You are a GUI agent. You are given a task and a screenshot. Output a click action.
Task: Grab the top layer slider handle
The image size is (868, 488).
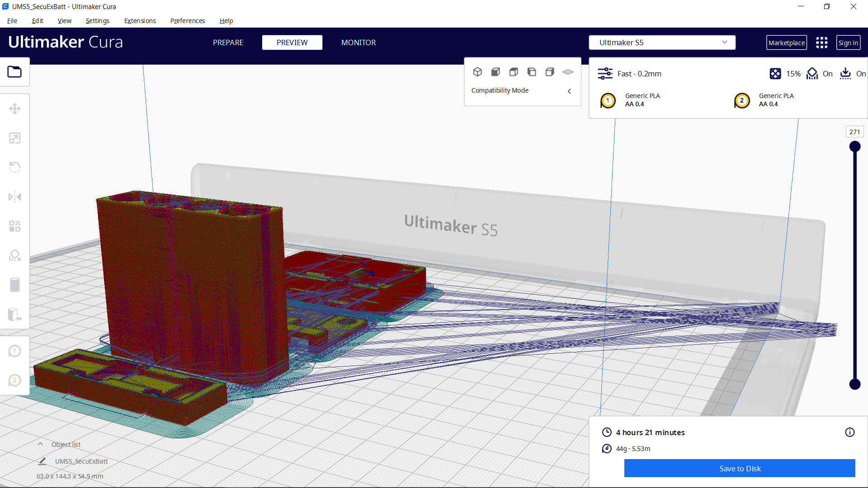[x=854, y=146]
